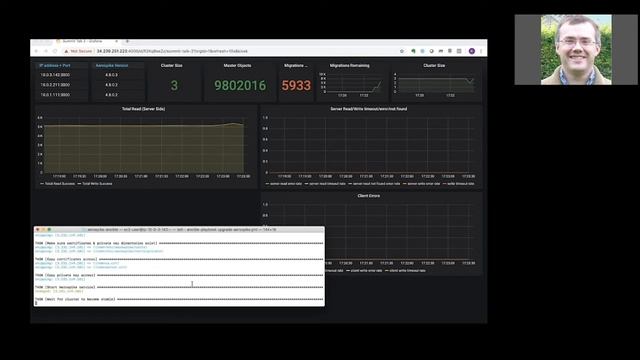This screenshot has height=360, width=640.
Task: Go back using the browser back arrow
Action: coord(36,51)
